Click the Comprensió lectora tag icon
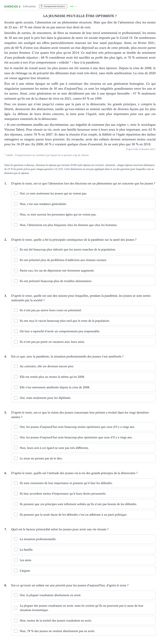 coord(42,6)
